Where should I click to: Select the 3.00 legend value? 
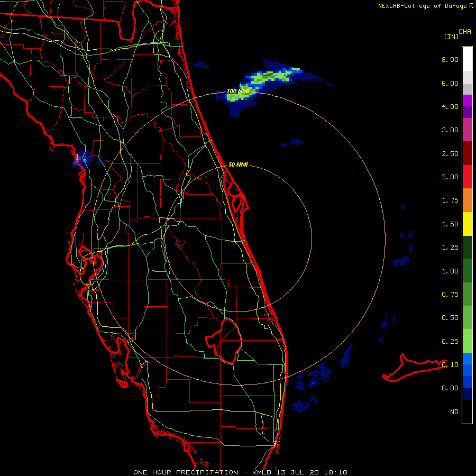pyautogui.click(x=450, y=130)
